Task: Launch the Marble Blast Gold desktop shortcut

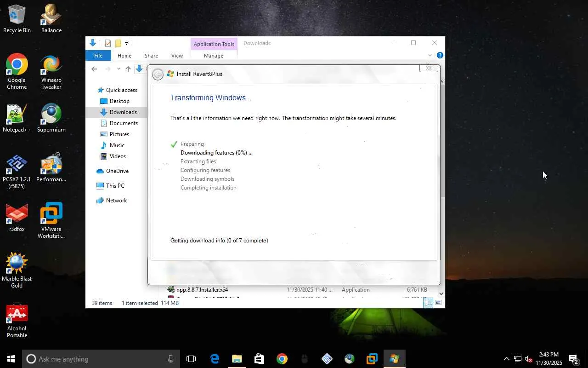Action: tap(17, 270)
